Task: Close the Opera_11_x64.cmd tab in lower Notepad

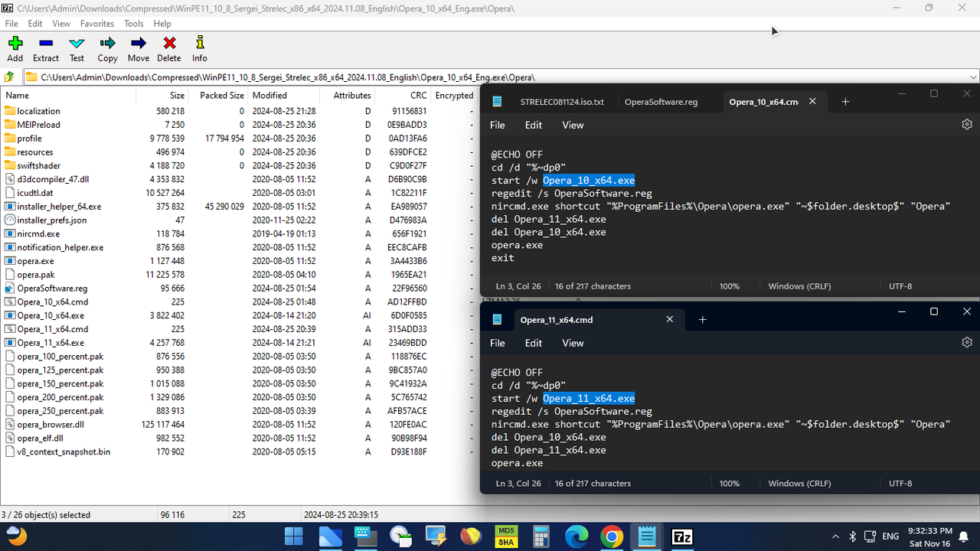Action: click(x=669, y=320)
